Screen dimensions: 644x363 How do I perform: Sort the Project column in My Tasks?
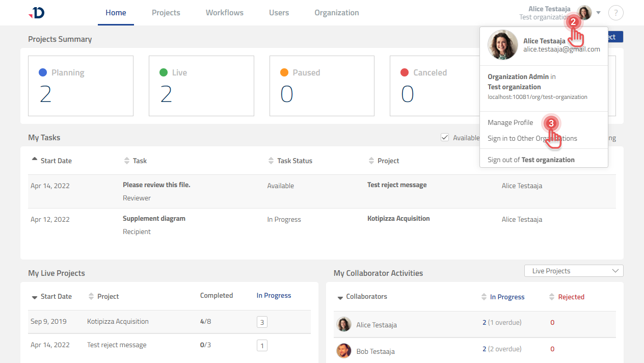(x=369, y=161)
